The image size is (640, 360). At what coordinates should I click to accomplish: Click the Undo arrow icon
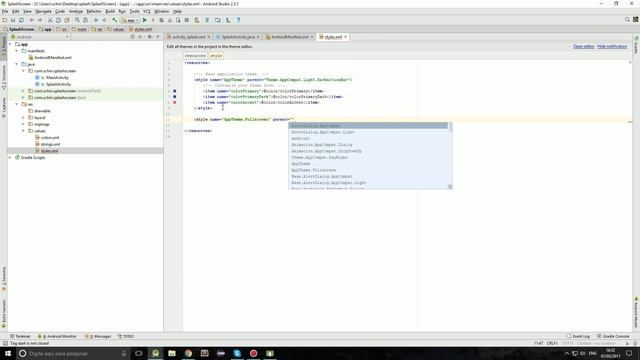[31, 20]
